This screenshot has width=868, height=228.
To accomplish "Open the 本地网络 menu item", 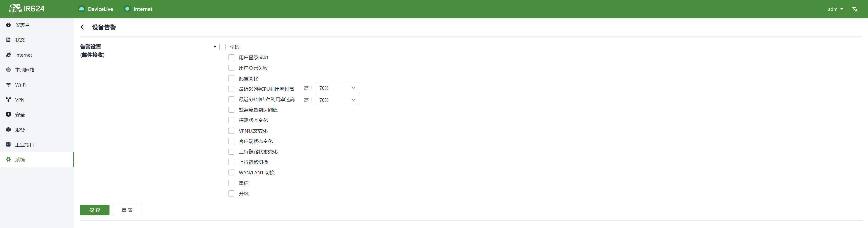I will pyautogui.click(x=37, y=70).
